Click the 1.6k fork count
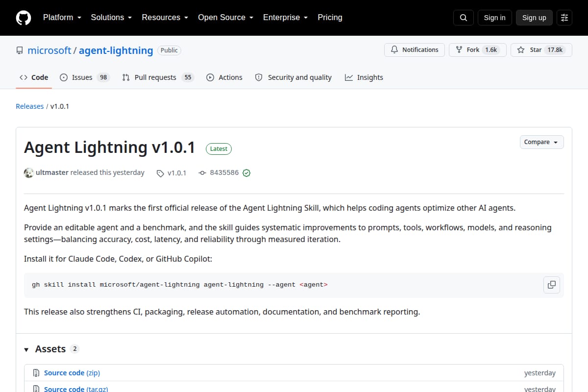588x392 pixels. tap(491, 50)
